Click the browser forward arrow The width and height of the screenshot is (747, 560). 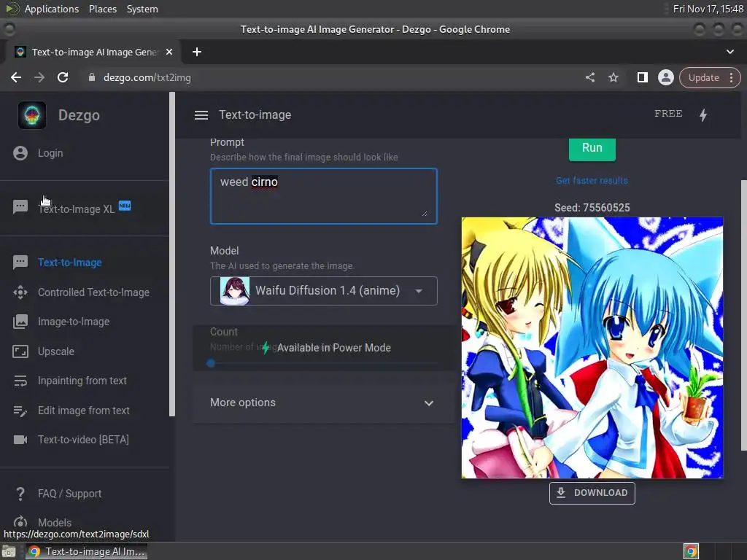click(x=39, y=77)
